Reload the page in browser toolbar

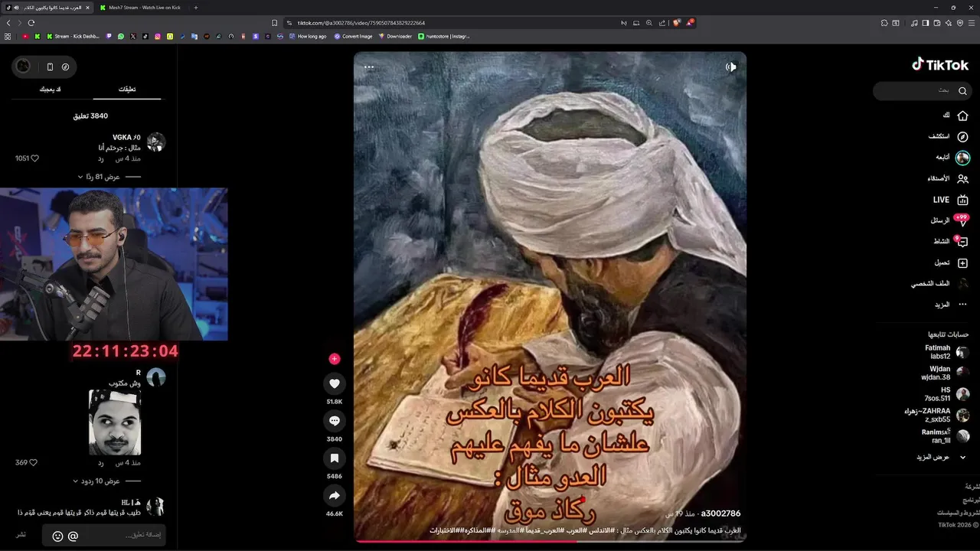click(31, 23)
